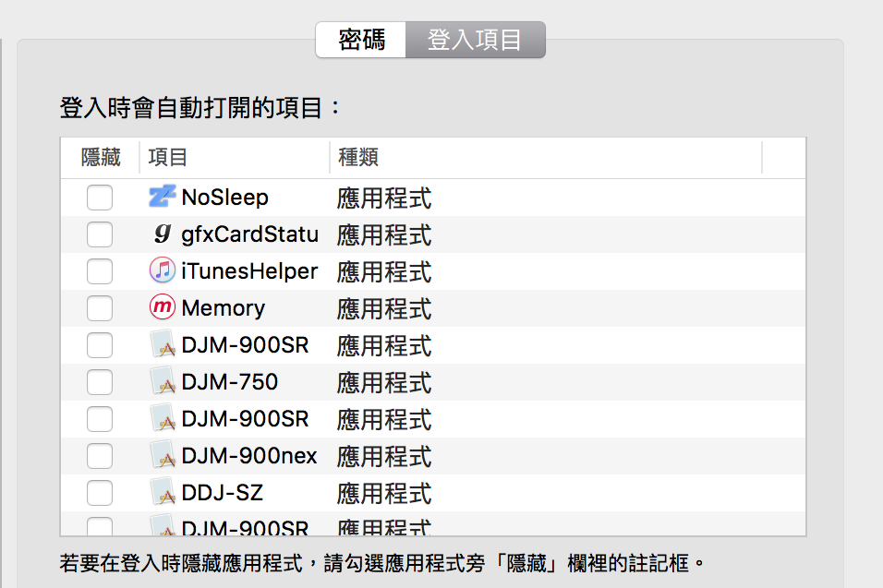Select the DJM-900nex entry name text
883x588 pixels.
pos(248,456)
